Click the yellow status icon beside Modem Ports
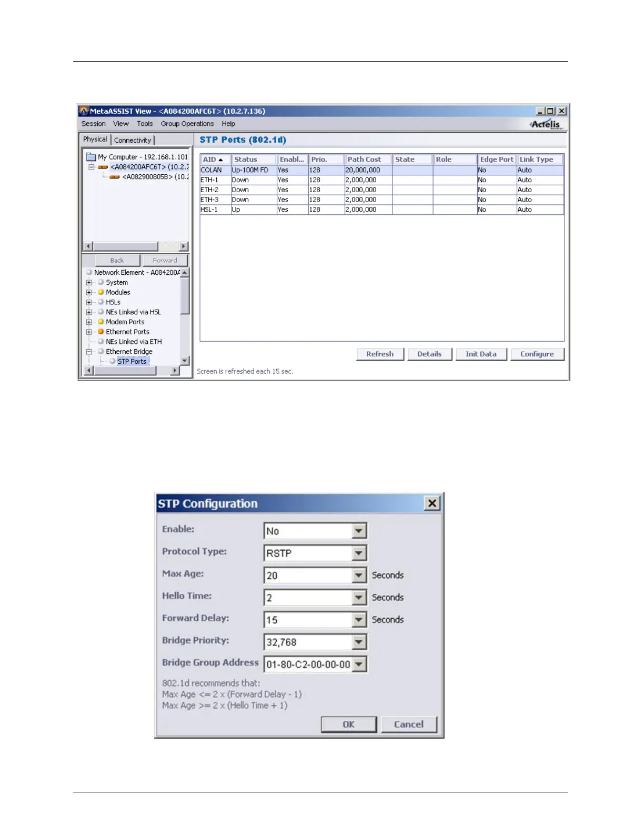The image size is (644, 834). tap(100, 322)
